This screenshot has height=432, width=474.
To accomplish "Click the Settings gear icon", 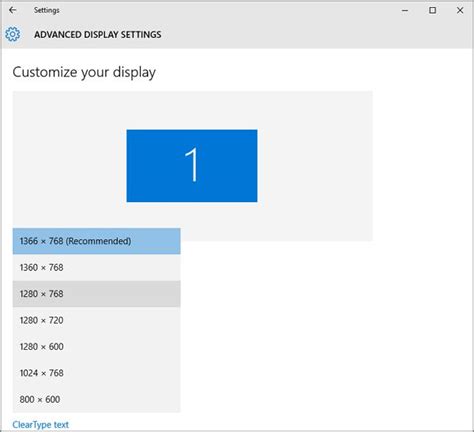I will pos(13,34).
